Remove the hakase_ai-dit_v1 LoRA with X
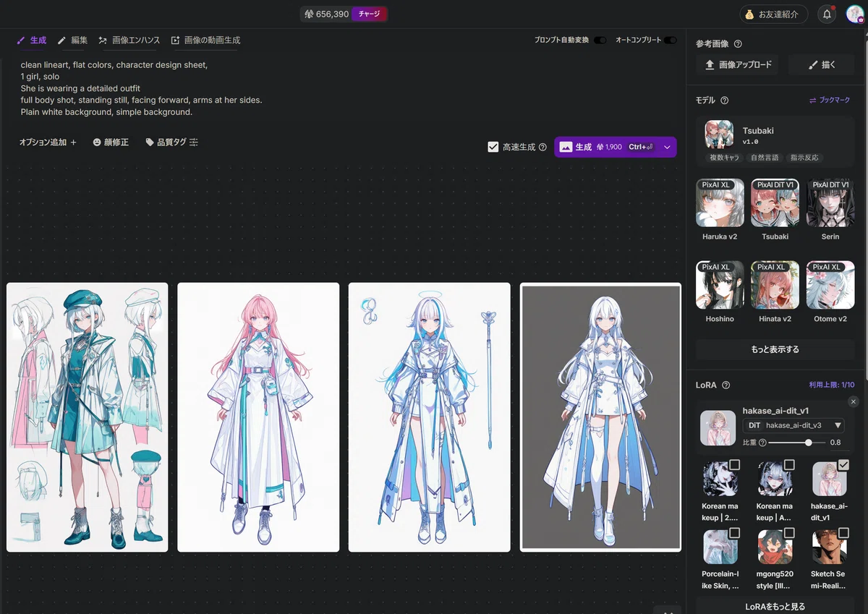The width and height of the screenshot is (868, 614). 853,401
